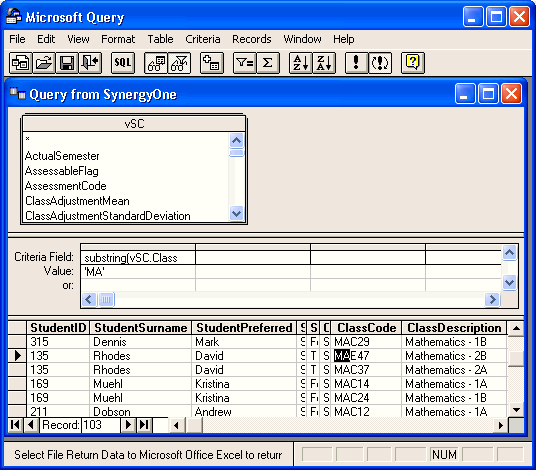Select the row selector for StudentID 315

coord(17,342)
